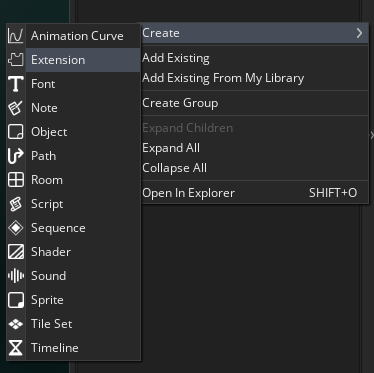Create a new Script asset
Viewport: 374px width, 373px height.
point(73,204)
